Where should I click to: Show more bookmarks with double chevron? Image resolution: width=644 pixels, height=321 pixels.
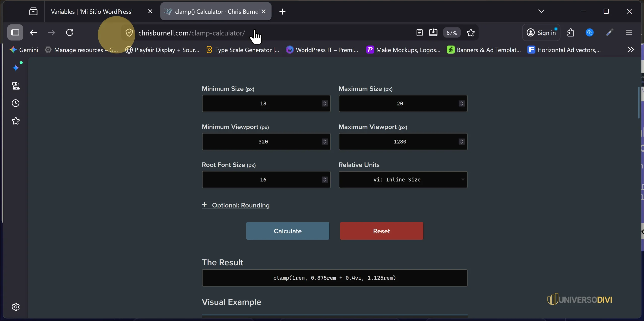click(631, 50)
